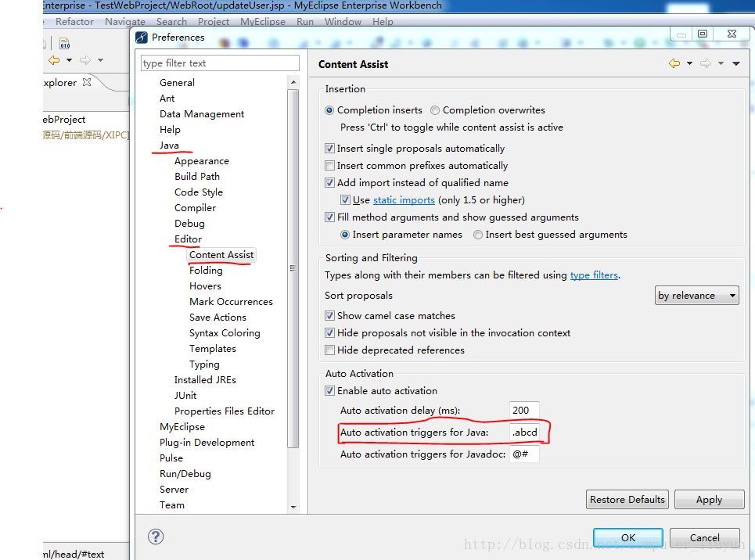Viewport: 755px width, 560px height.
Task: Enable Insert common prefixes automatically
Action: pos(329,166)
